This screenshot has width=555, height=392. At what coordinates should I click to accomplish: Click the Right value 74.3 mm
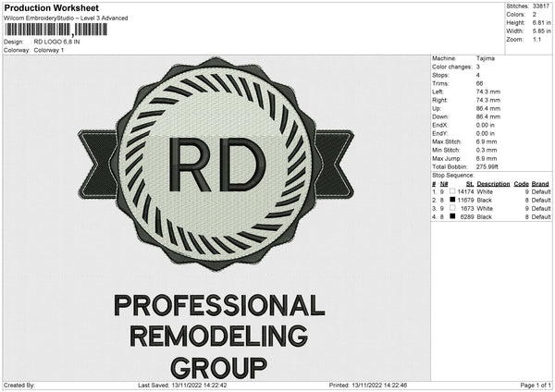(488, 100)
